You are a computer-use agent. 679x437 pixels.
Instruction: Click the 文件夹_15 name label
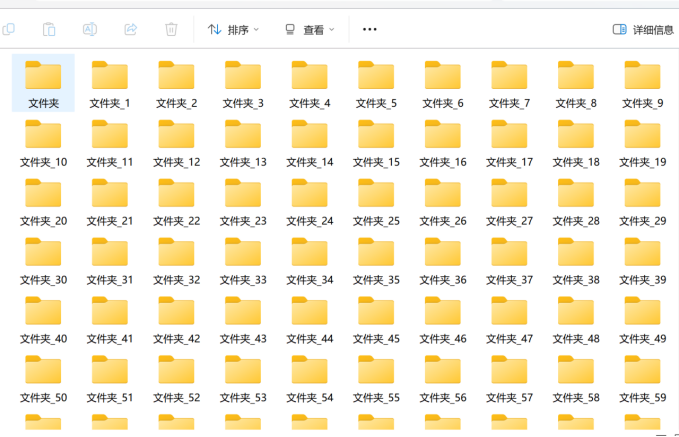(376, 162)
